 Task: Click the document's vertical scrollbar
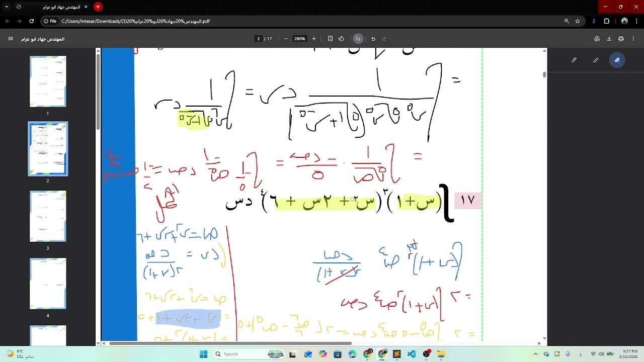click(544, 74)
